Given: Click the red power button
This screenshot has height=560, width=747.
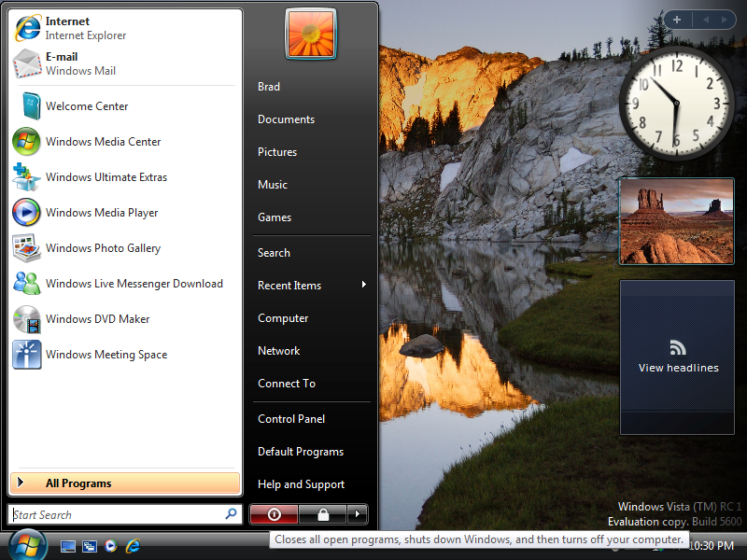Looking at the screenshot, I should point(274,514).
